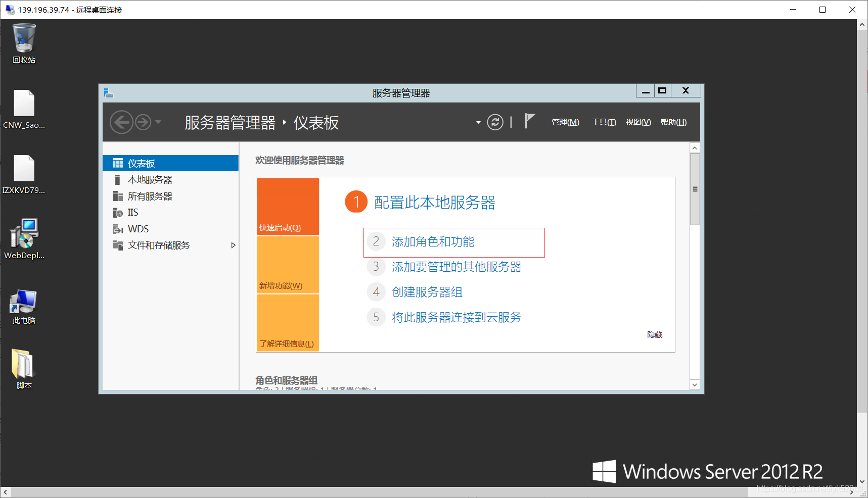The height and width of the screenshot is (498, 868).
Task: Click the Server Manager back arrow
Action: 121,122
